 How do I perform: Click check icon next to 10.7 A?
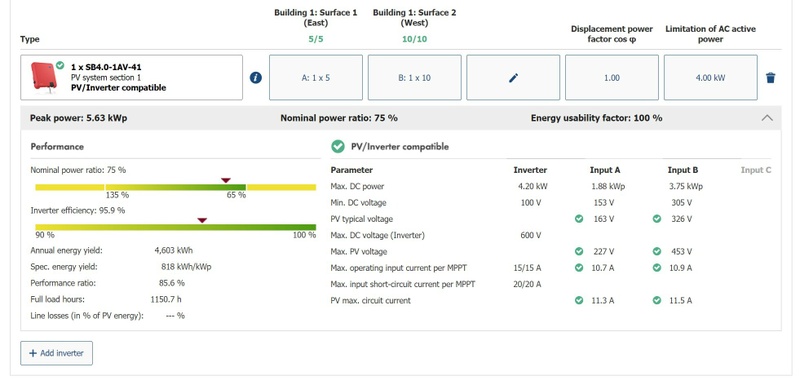coord(579,268)
